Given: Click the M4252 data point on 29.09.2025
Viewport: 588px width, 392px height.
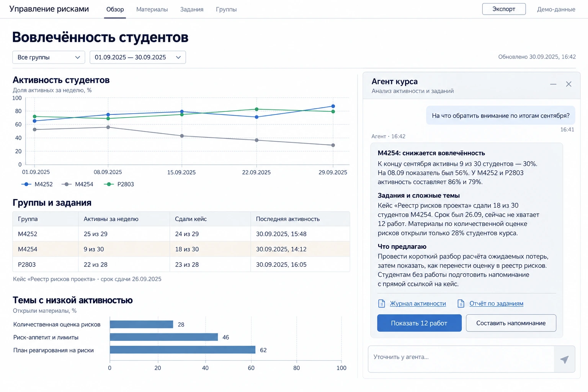Looking at the screenshot, I should 333,106.
